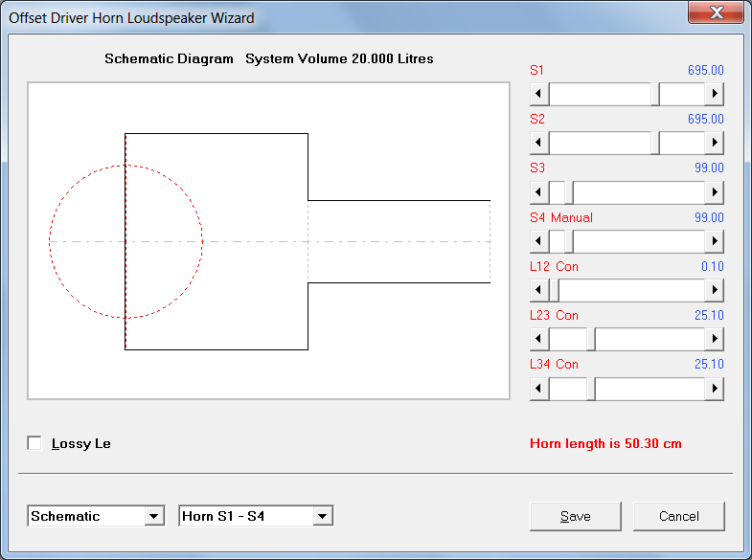Open the Horn S1 - S4 dropdown
The height and width of the screenshot is (560, 752).
322,516
